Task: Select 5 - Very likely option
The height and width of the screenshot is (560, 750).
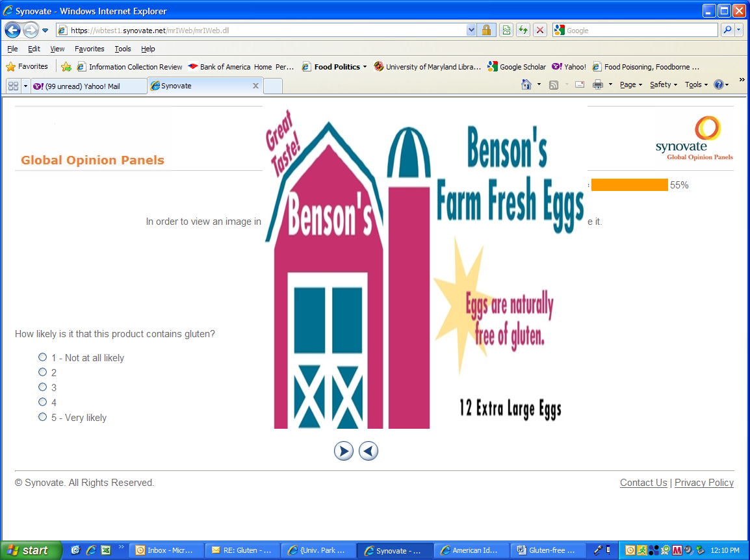Action: coord(43,417)
